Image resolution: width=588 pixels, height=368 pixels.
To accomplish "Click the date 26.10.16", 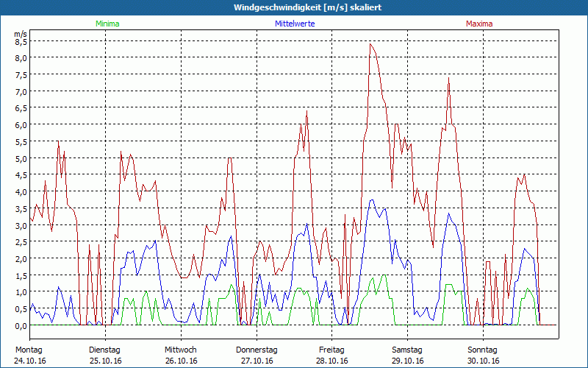I will tap(181, 361).
